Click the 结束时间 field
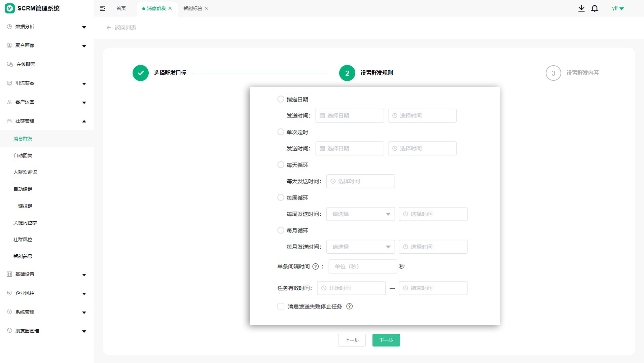The height and width of the screenshot is (363, 644). coord(433,288)
